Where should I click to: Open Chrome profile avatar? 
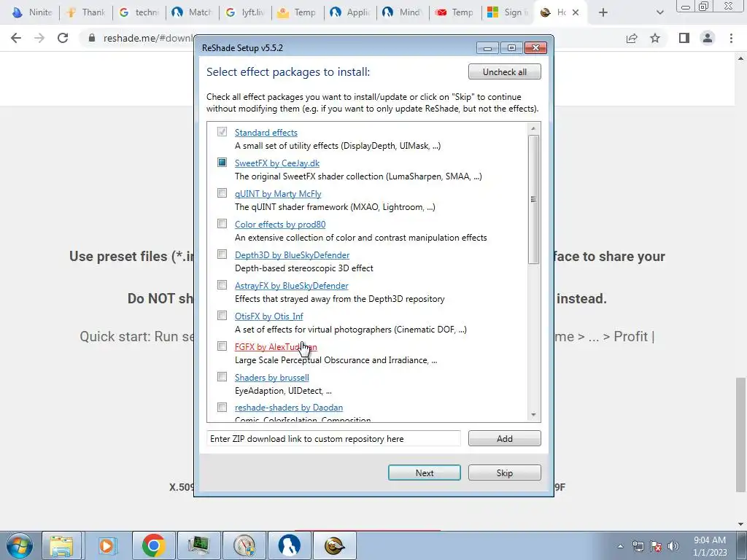point(708,38)
